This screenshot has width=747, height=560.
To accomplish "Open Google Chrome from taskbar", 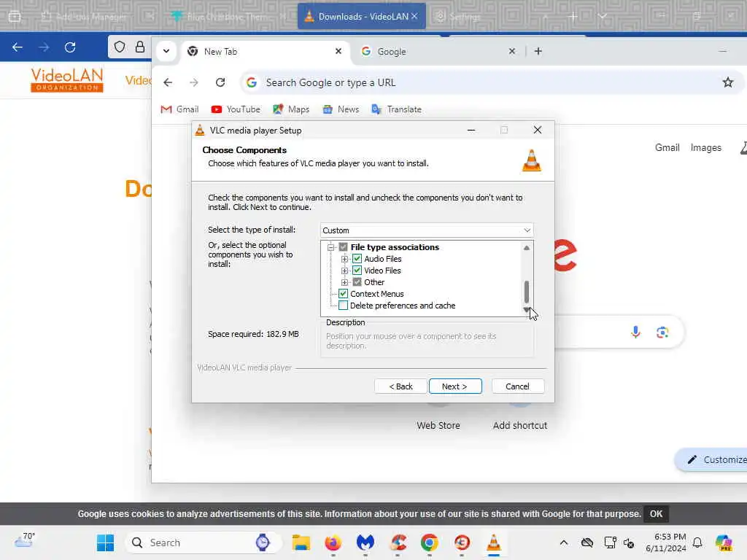I will [429, 542].
